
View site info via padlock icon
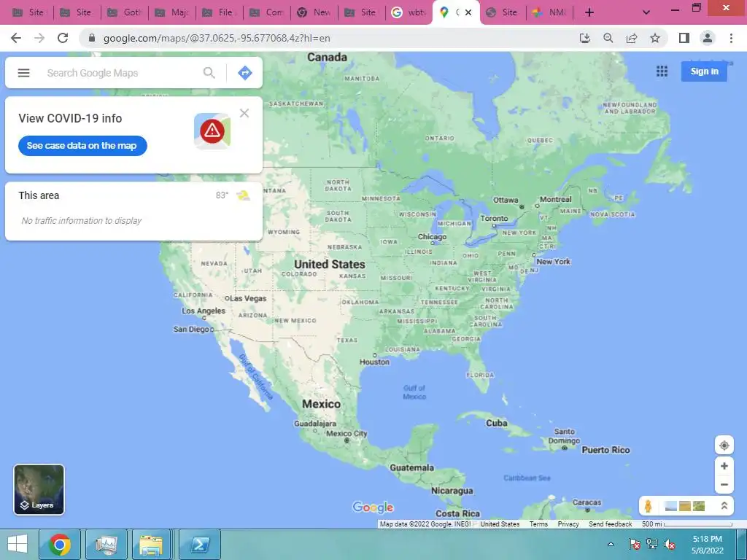pos(92,38)
